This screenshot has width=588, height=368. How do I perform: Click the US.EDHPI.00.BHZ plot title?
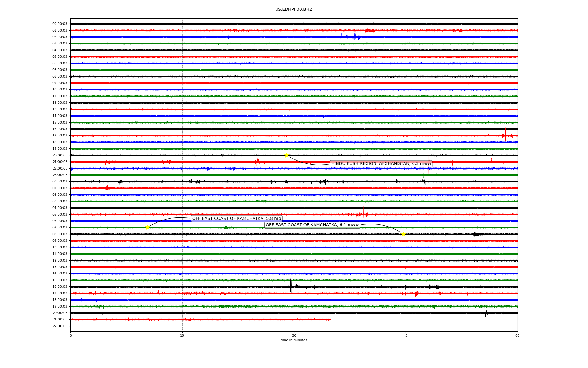click(294, 10)
